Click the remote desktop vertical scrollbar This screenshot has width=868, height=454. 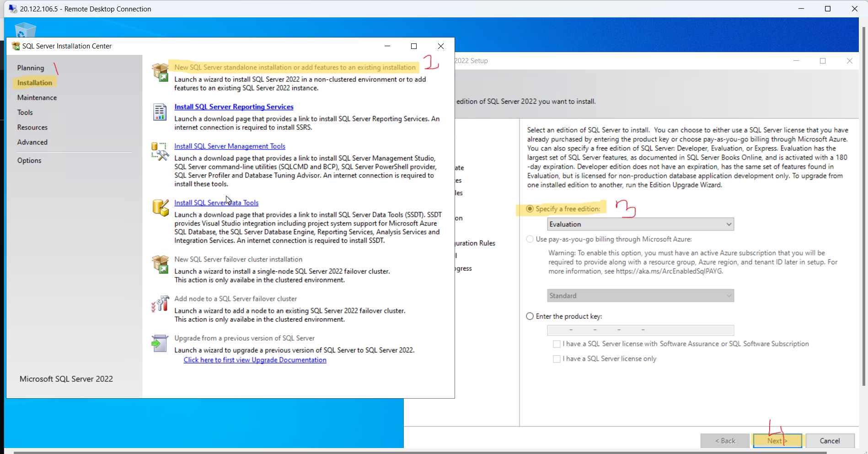coord(864,206)
